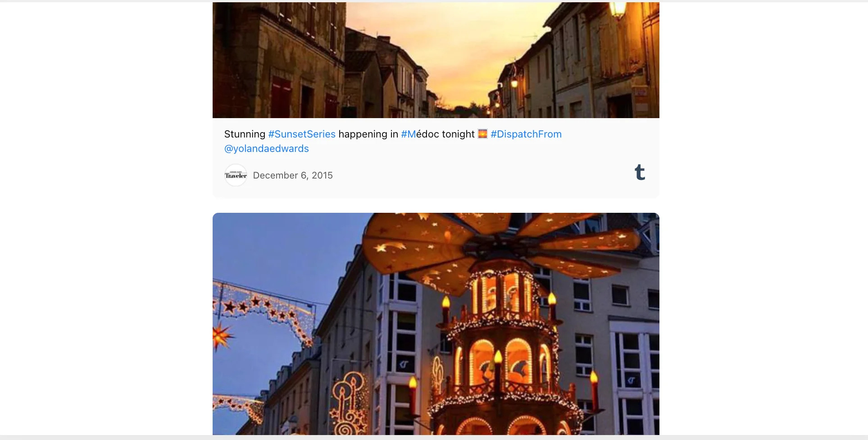Click the December 6, 2015 date
Image resolution: width=868 pixels, height=440 pixels.
tap(293, 175)
